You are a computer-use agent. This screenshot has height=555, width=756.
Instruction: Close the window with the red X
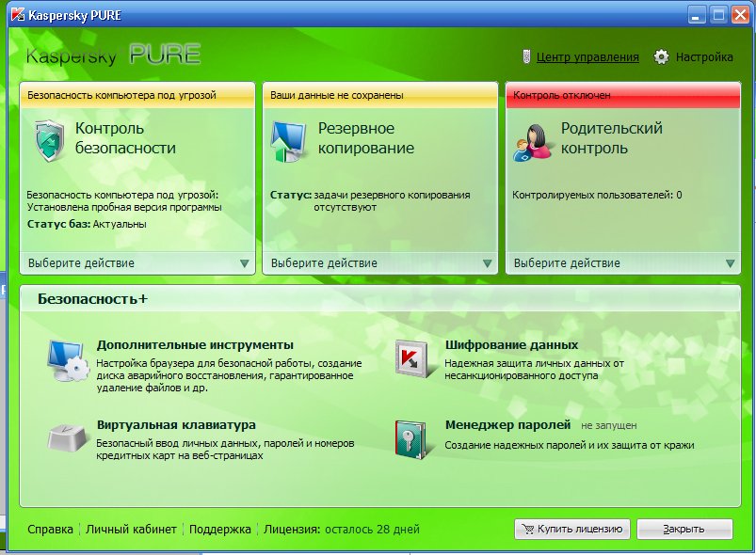click(740, 15)
